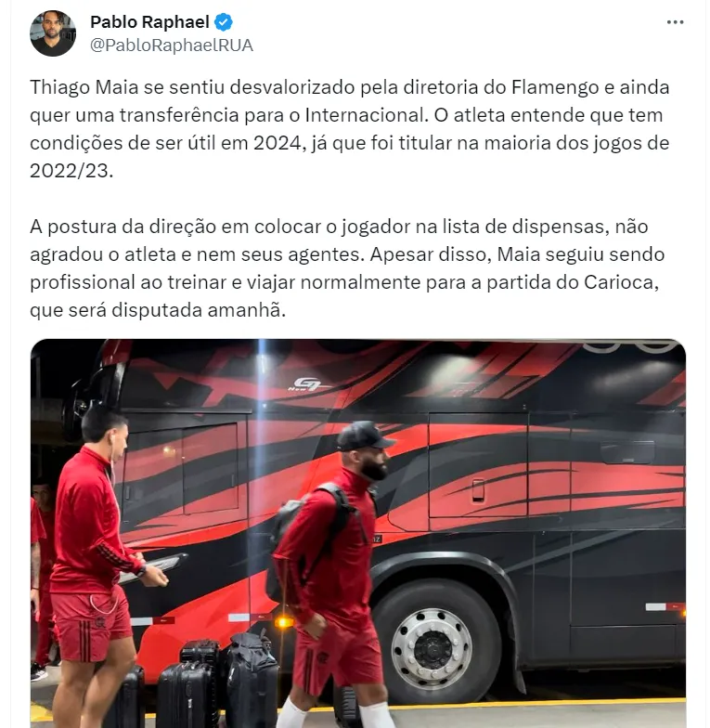Click the word 'Internacional' in the tweet
Viewport: 710px width, 728px height.
(366, 115)
